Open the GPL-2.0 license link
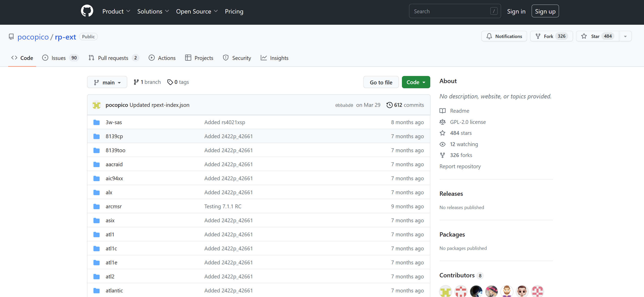Image resolution: width=644 pixels, height=297 pixels. 468,122
